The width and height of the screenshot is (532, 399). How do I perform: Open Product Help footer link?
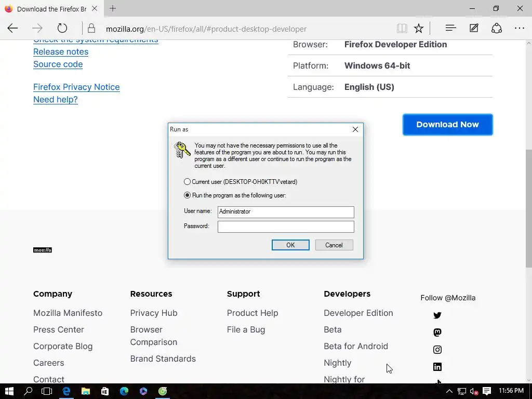pyautogui.click(x=252, y=313)
